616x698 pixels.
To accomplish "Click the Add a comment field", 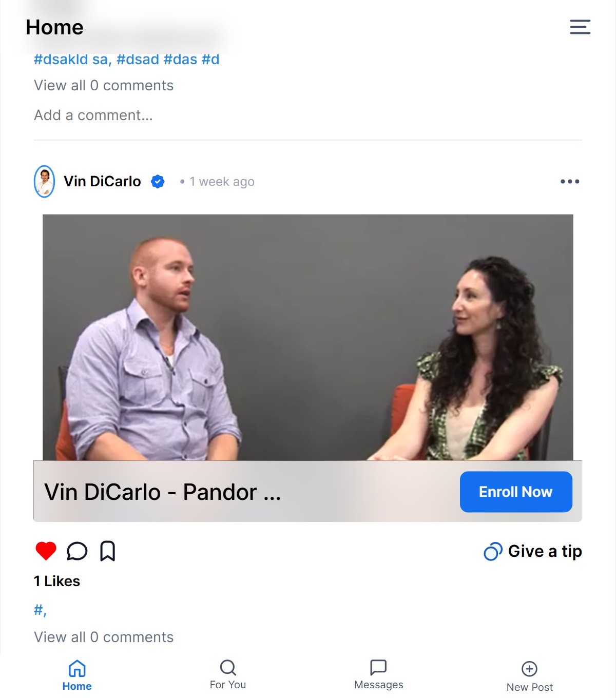I will 93,115.
